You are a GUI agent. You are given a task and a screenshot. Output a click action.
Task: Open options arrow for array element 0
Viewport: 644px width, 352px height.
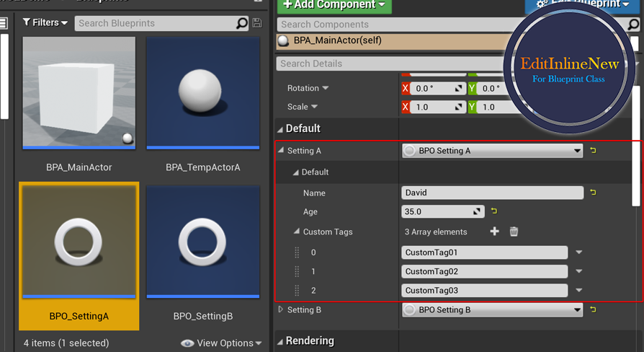579,252
